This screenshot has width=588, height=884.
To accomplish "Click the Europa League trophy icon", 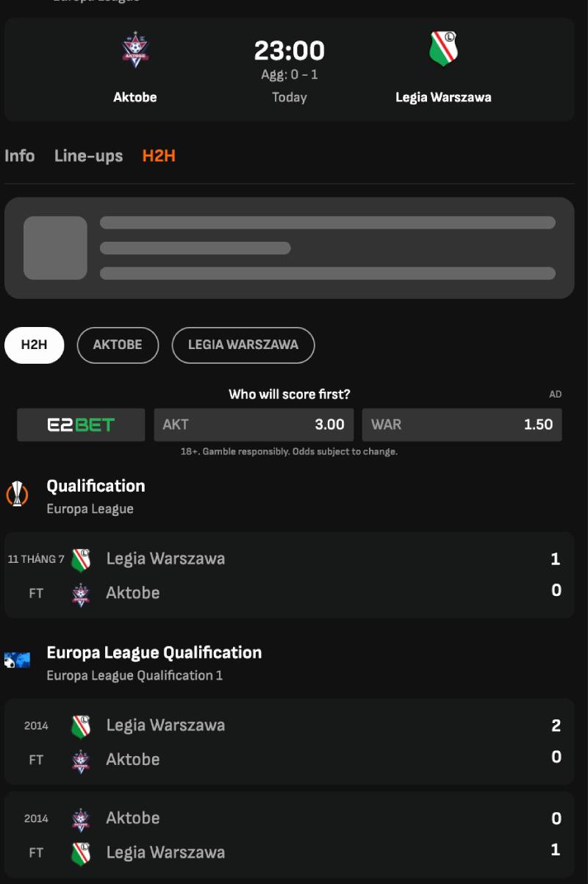I will tap(17, 493).
